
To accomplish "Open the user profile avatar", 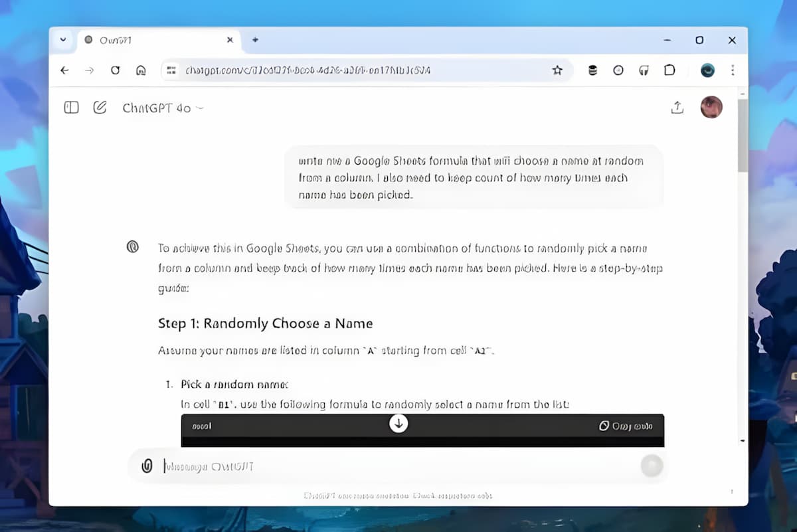I will click(x=711, y=107).
